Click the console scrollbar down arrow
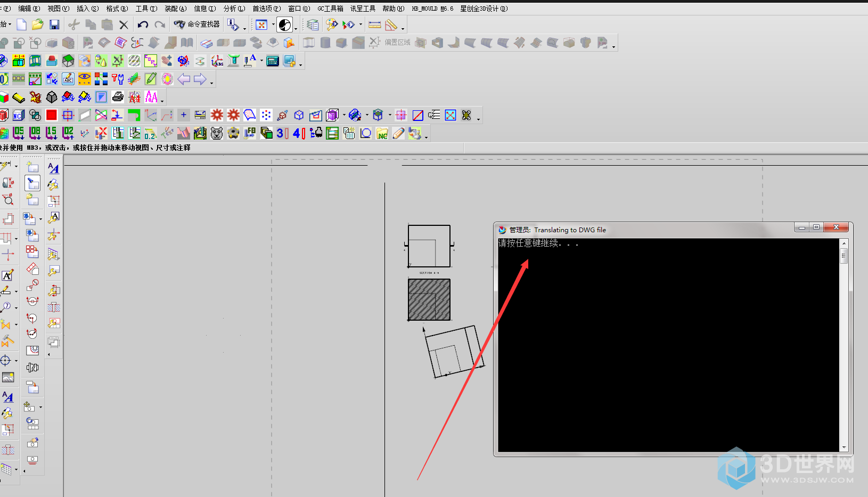The width and height of the screenshot is (868, 497). click(844, 447)
